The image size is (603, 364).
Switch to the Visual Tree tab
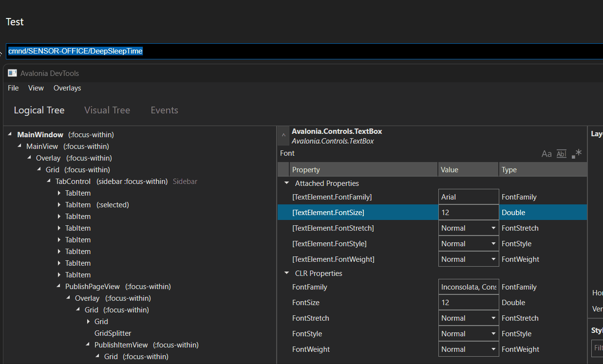[107, 110]
